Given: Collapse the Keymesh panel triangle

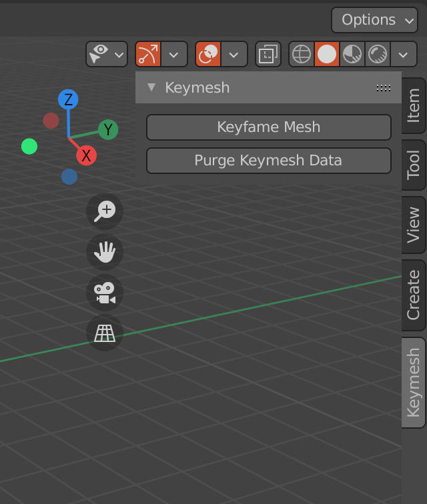Looking at the screenshot, I should 151,87.
